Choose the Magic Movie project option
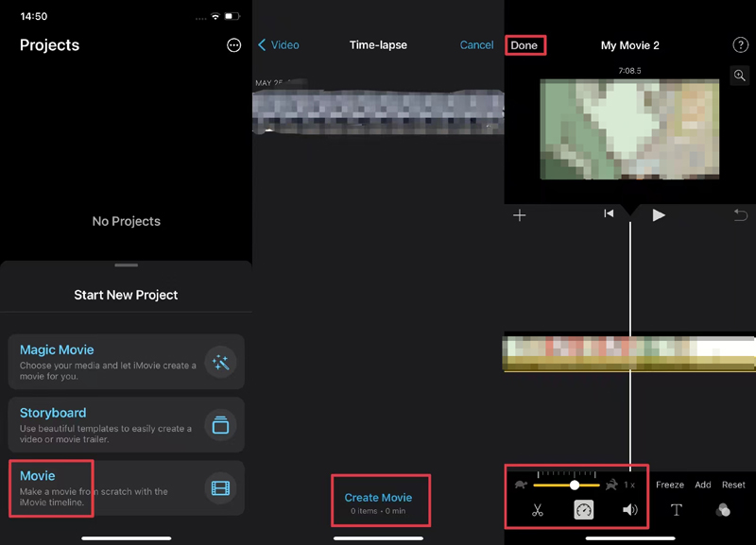Viewport: 756px width, 545px height. click(x=126, y=362)
